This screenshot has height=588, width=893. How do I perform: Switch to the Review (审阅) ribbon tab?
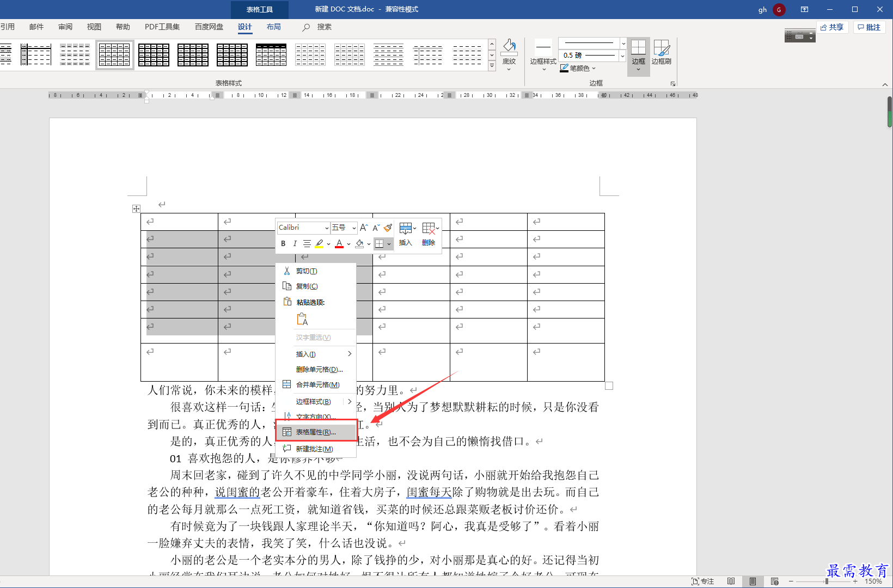[x=65, y=27]
